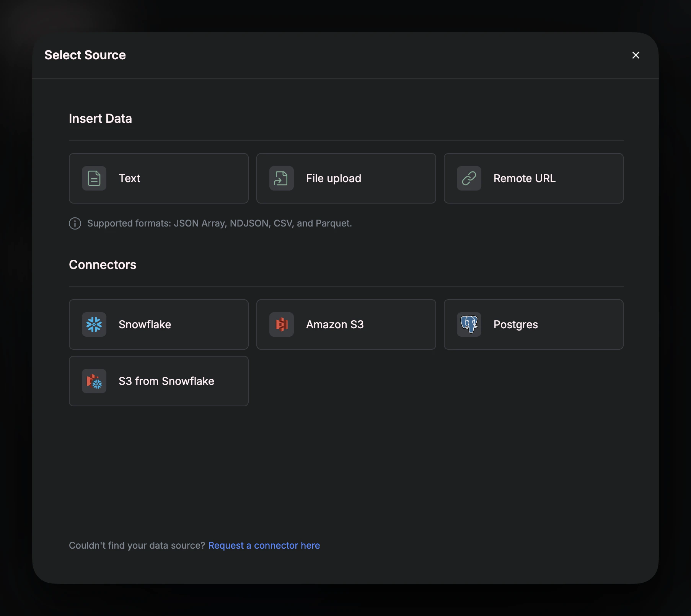Select the Snowflake connector icon
This screenshot has height=616, width=691.
tap(94, 324)
